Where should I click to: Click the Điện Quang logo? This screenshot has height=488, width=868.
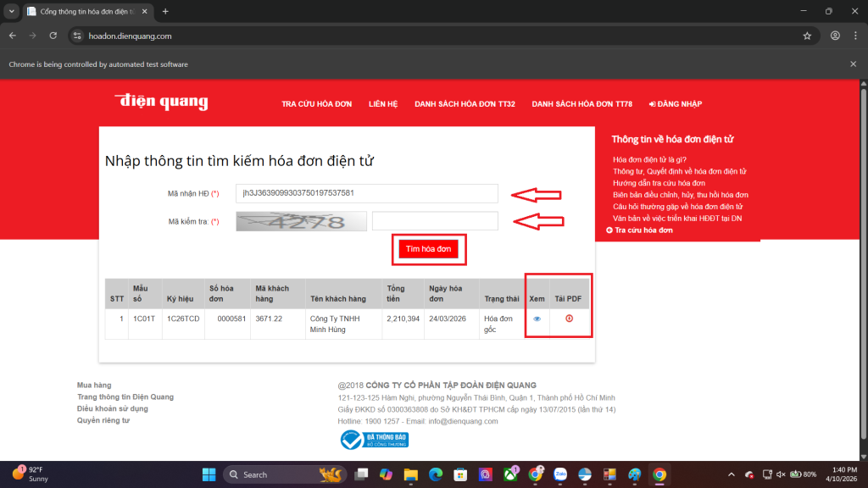point(161,103)
